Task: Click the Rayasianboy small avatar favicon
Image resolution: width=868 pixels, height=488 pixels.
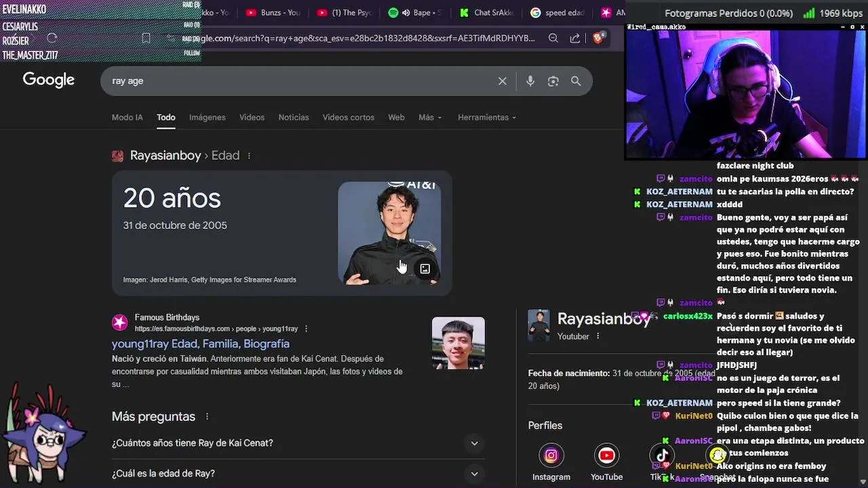Action: coord(118,156)
